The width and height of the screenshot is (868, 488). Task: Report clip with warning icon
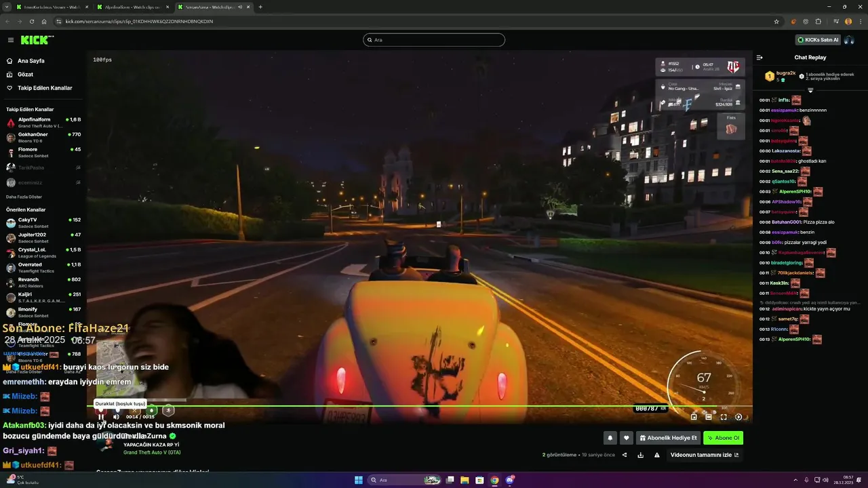pyautogui.click(x=657, y=455)
